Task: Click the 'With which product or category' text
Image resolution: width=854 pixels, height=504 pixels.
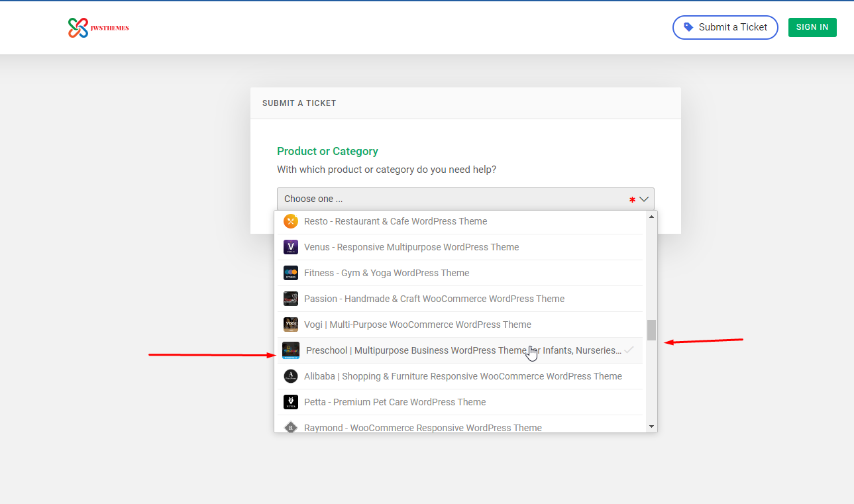Action: (x=386, y=170)
